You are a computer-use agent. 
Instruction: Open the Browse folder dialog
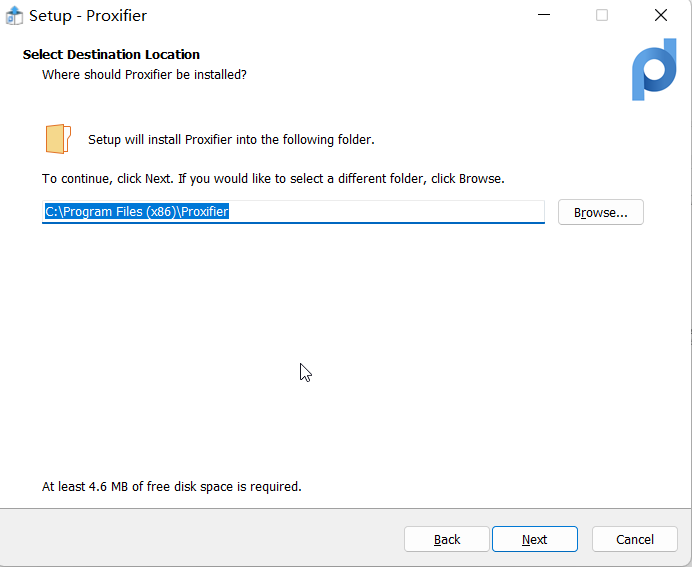[x=600, y=212]
